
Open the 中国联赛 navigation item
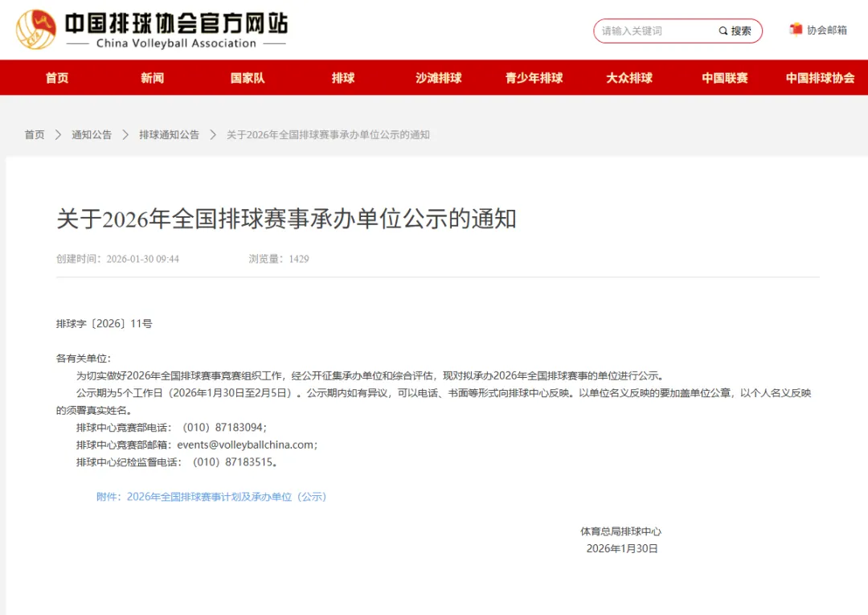coord(725,78)
